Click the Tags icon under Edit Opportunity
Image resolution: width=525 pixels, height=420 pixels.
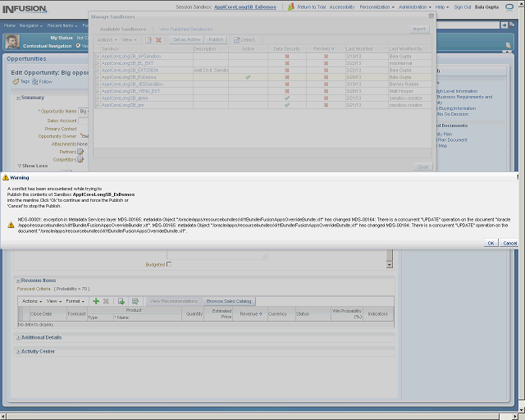coord(15,81)
